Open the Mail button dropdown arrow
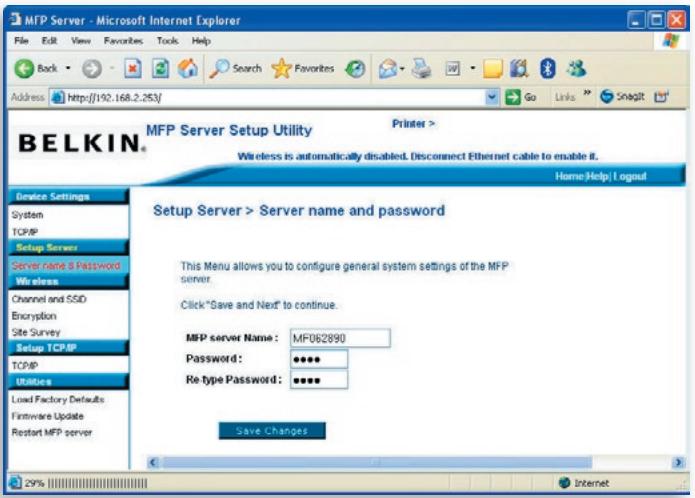695x498 pixels. click(402, 69)
